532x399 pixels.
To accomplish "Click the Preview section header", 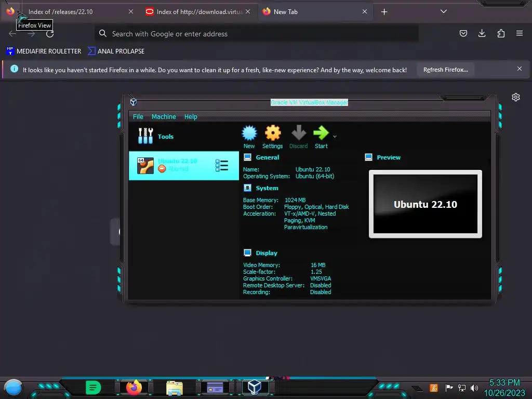I will pyautogui.click(x=389, y=157).
